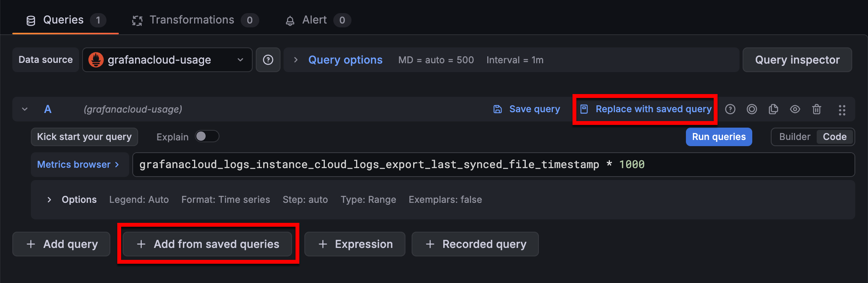868x283 pixels.
Task: Select Code editor mode
Action: pyautogui.click(x=834, y=137)
